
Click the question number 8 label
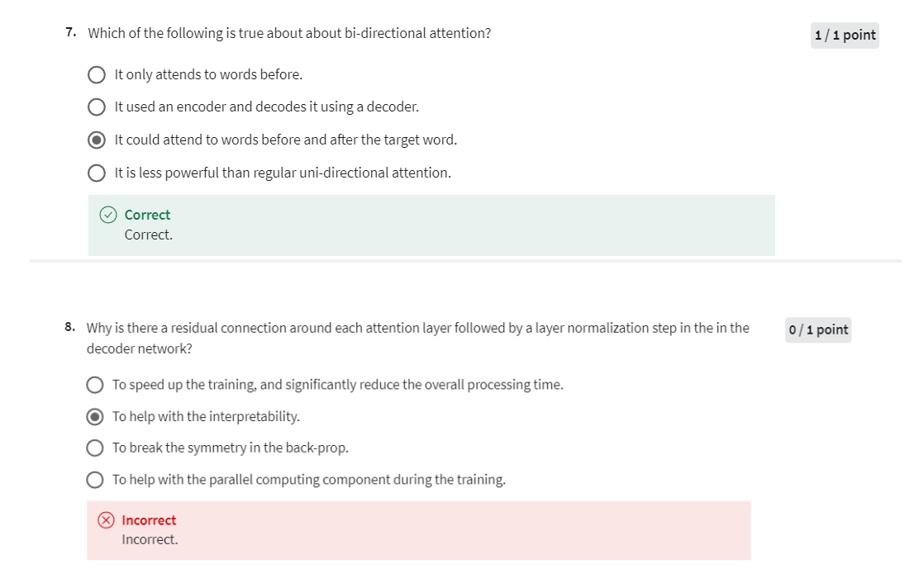point(70,327)
